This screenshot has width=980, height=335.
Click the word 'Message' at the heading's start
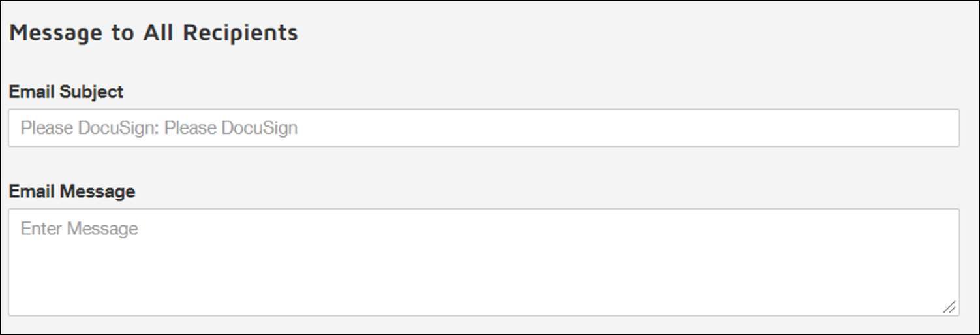57,33
